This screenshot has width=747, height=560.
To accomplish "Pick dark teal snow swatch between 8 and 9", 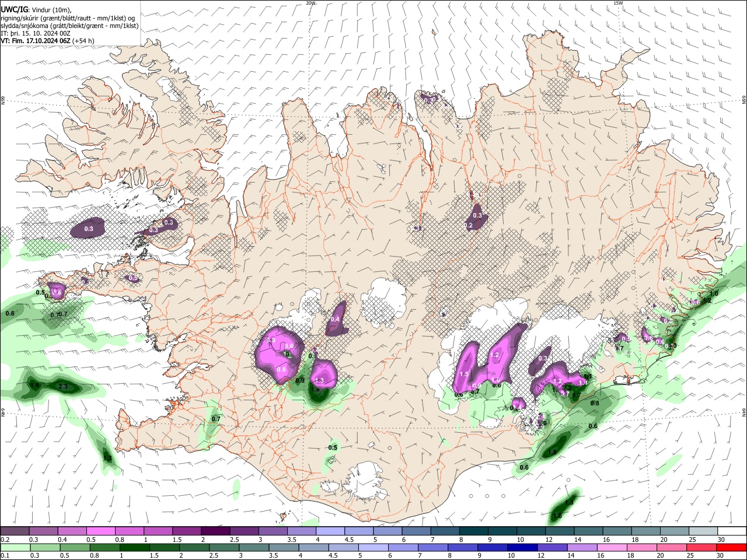I will point(473,531).
